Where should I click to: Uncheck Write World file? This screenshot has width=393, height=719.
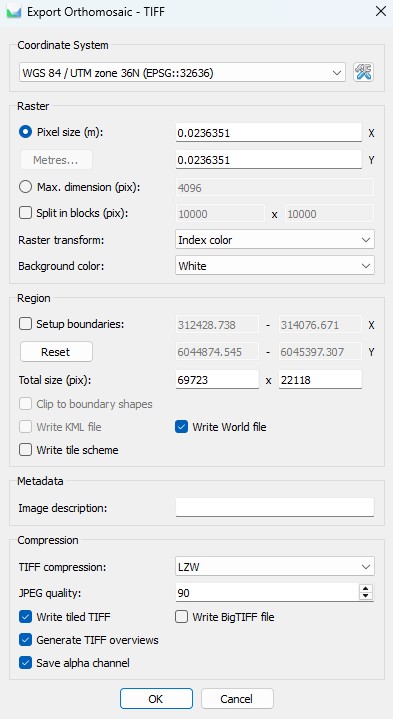point(182,427)
